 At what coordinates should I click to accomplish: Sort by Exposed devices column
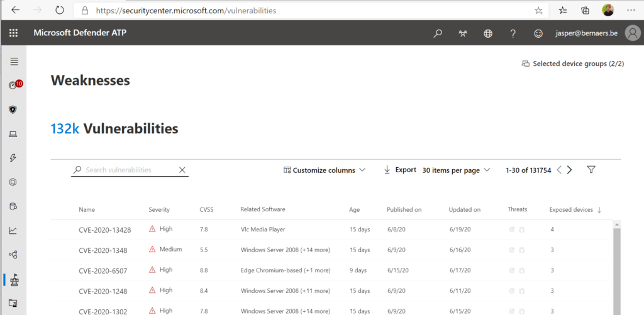tap(575, 209)
